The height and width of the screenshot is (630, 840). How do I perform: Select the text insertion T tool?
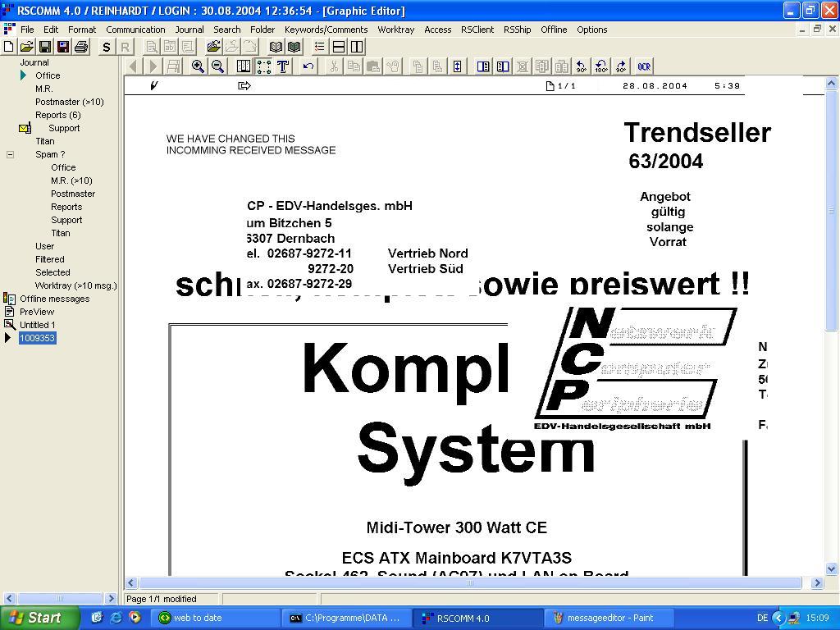click(283, 66)
